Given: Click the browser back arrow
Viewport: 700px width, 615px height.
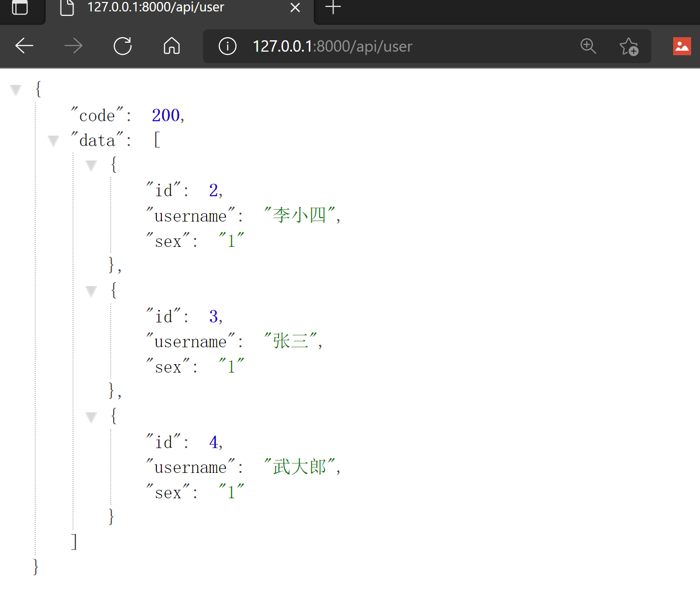Looking at the screenshot, I should [x=24, y=46].
